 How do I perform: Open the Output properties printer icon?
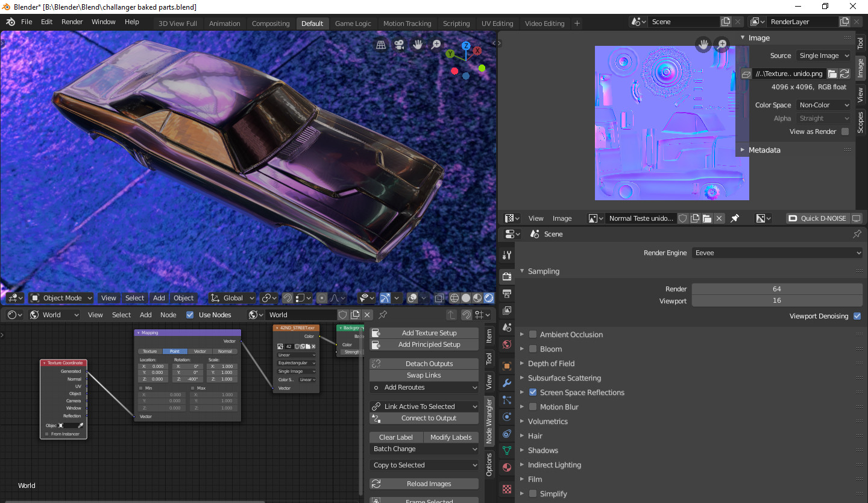(x=507, y=294)
